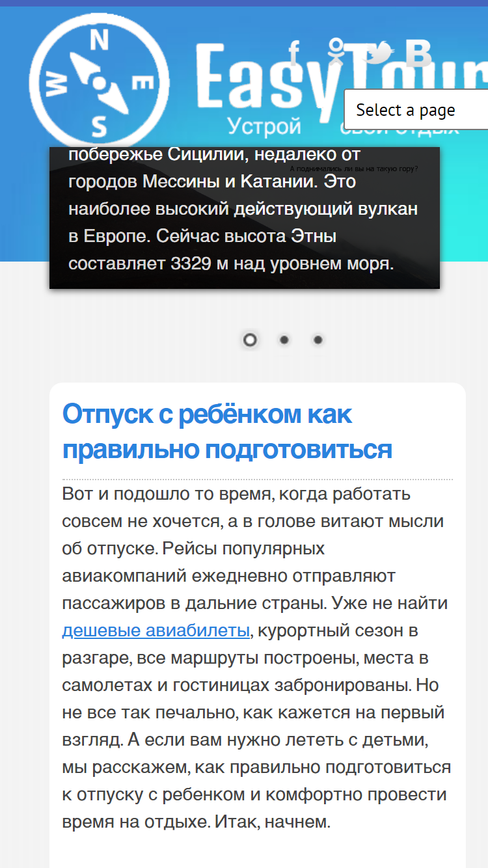Click the EasyTour compass logo
The width and height of the screenshot is (488, 868).
coord(99,83)
